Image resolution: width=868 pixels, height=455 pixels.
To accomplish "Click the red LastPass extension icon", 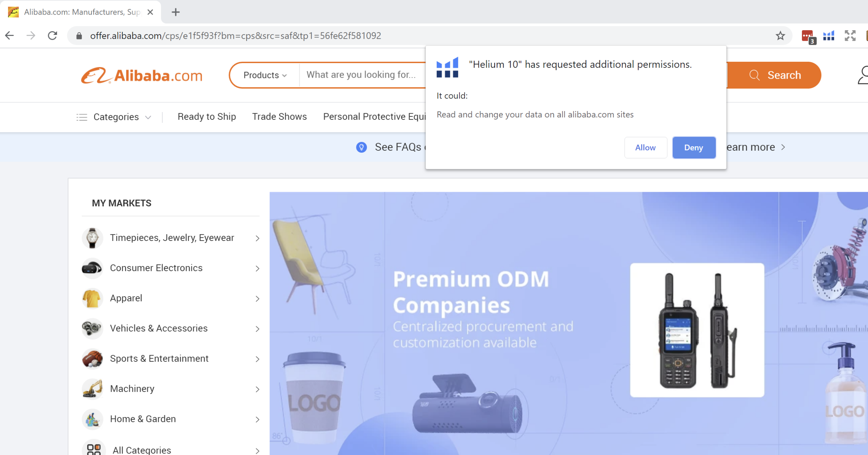I will point(807,35).
